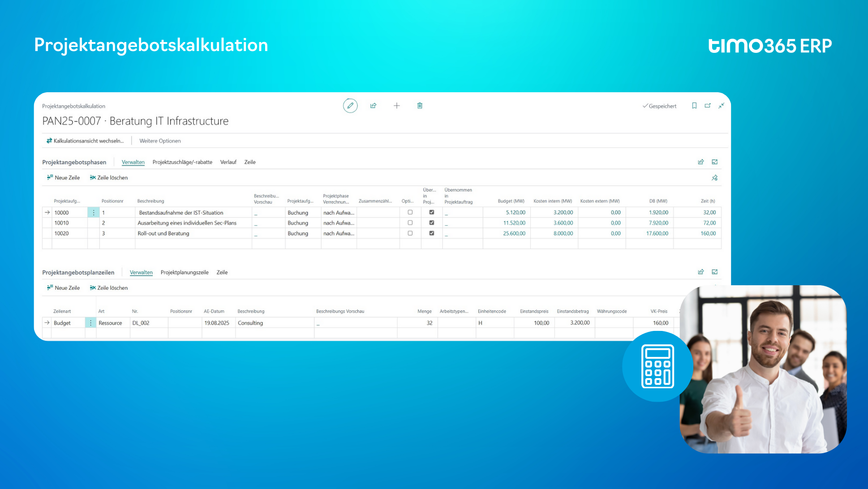The height and width of the screenshot is (489, 868).
Task: Expand Projektangebotsplanzeilen section to full view
Action: click(714, 272)
